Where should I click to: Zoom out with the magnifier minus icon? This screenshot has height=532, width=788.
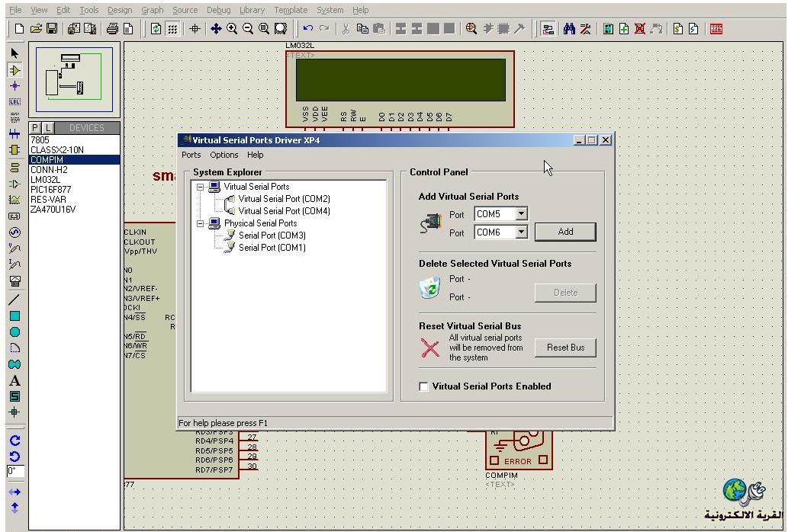pyautogui.click(x=248, y=29)
